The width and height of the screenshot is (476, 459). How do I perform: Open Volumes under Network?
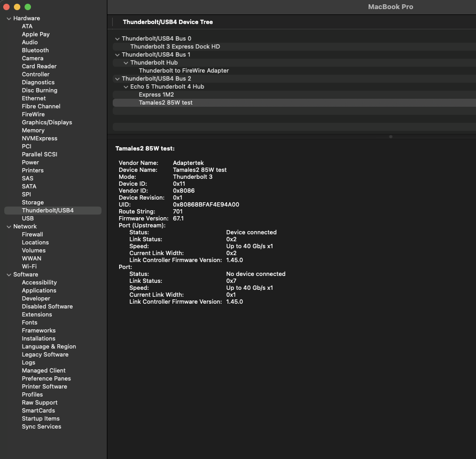click(34, 251)
